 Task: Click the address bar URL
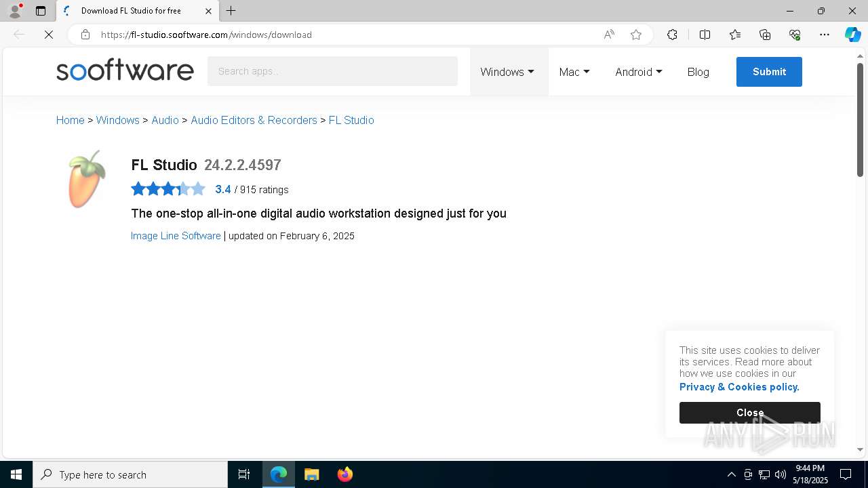pos(206,35)
